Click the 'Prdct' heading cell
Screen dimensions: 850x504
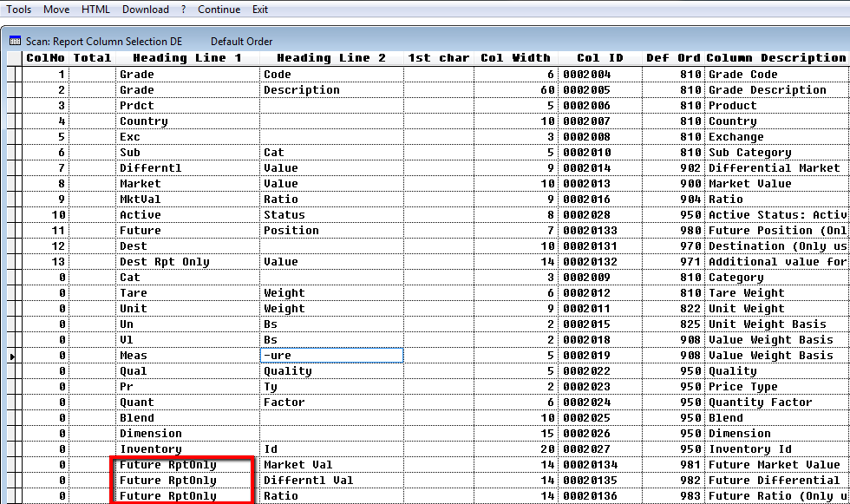187,106
